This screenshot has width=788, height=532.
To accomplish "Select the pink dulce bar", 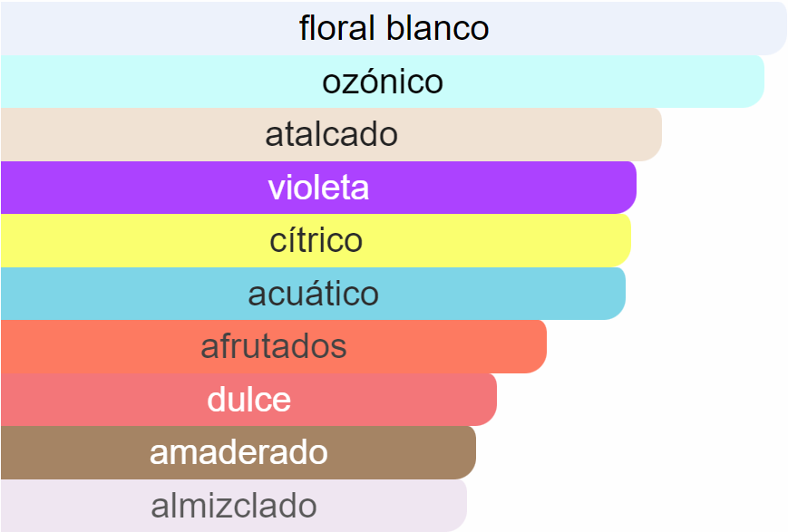I will [x=248, y=400].
